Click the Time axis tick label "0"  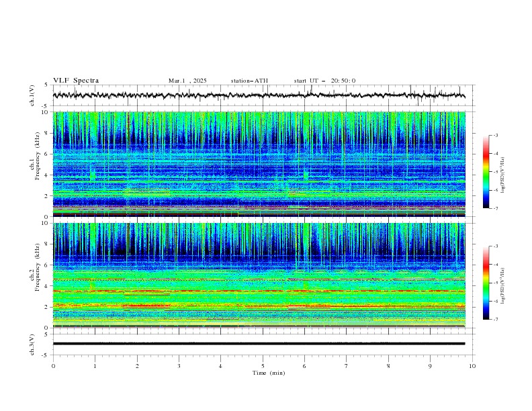point(53,366)
